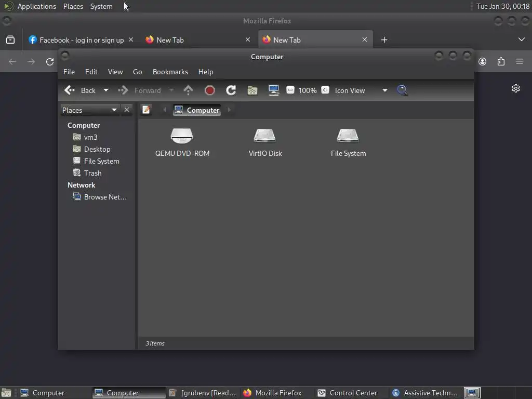The height and width of the screenshot is (399, 532).
Task: Open the Bookmarks menu
Action: (170, 72)
